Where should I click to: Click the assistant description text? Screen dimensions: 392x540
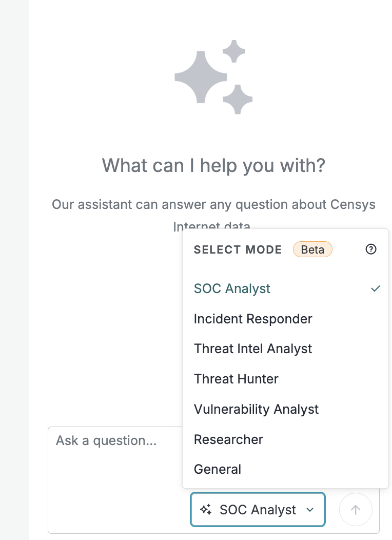213,212
